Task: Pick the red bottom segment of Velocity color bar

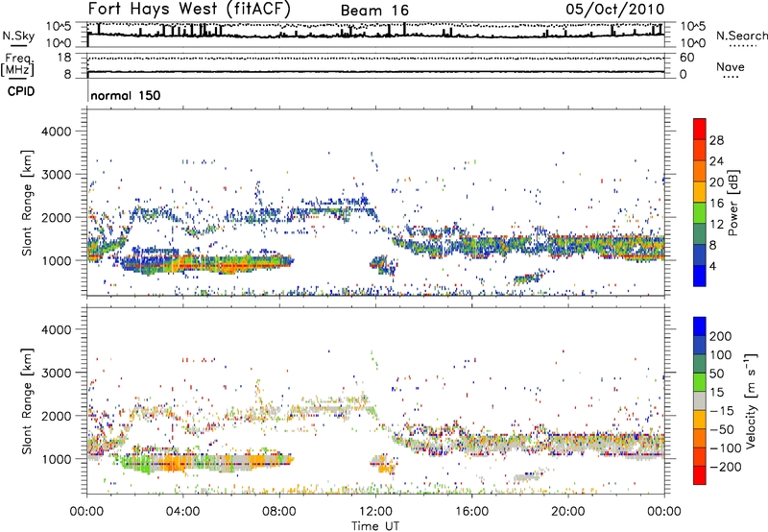Action: coord(700,475)
